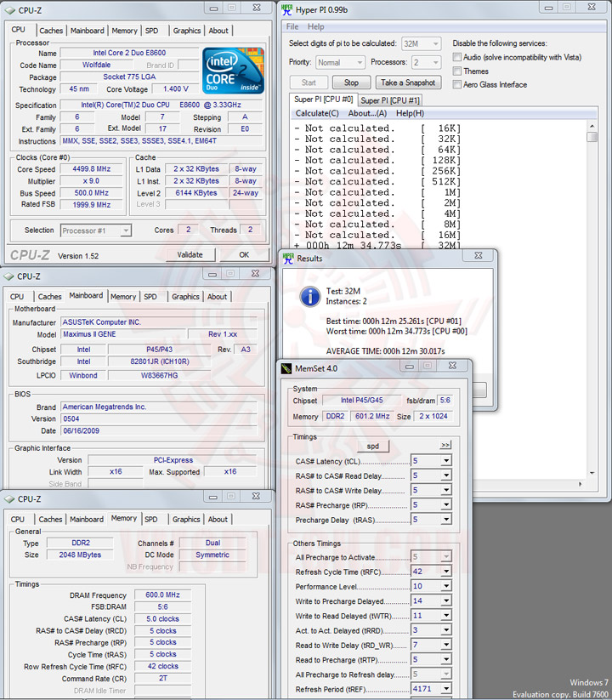The width and height of the screenshot is (612, 700).
Task: Click the Results dialog info icon
Action: [310, 297]
